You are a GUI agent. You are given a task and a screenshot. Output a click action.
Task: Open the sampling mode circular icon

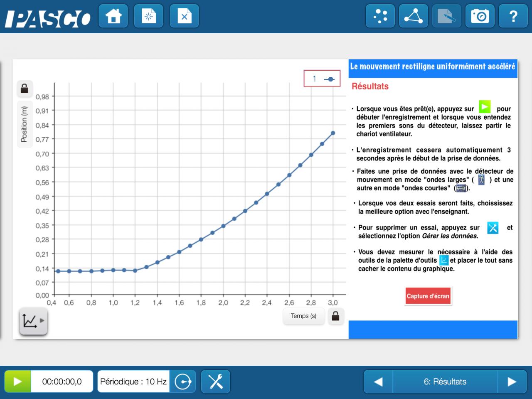pyautogui.click(x=183, y=382)
